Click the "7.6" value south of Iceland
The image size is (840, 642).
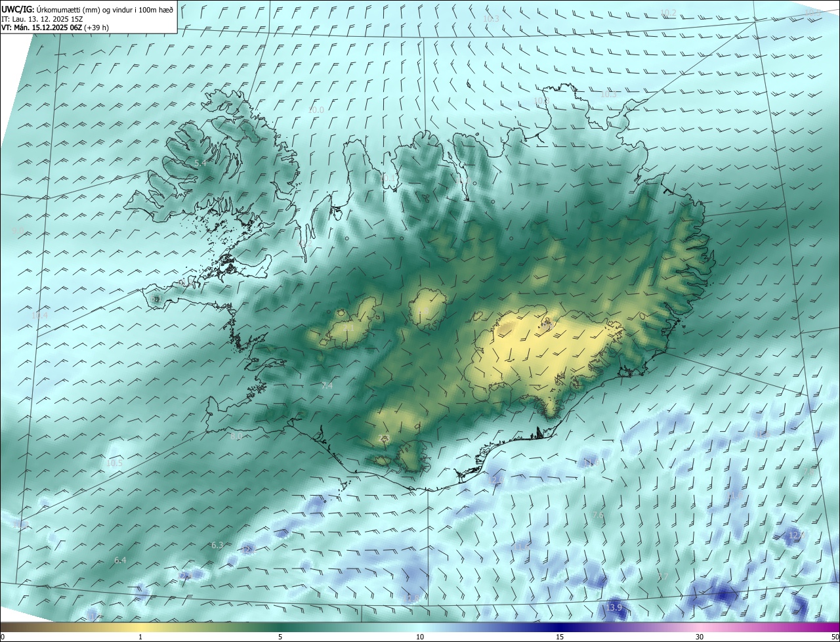[x=598, y=516]
